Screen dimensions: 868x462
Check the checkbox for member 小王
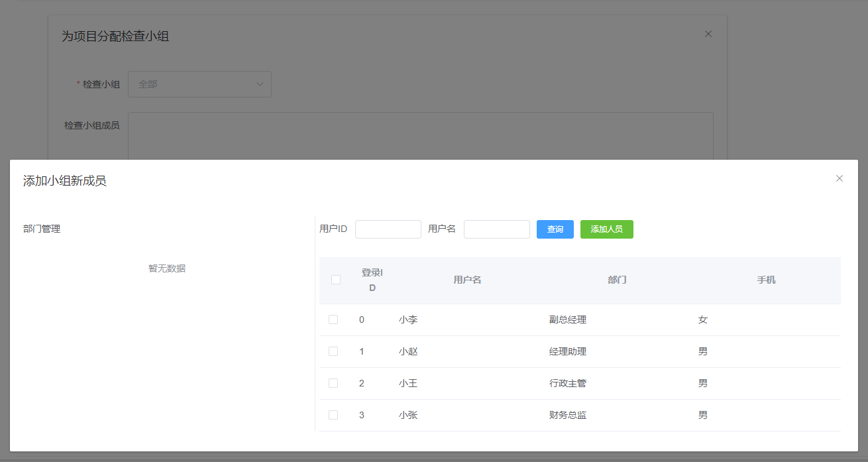tap(333, 382)
